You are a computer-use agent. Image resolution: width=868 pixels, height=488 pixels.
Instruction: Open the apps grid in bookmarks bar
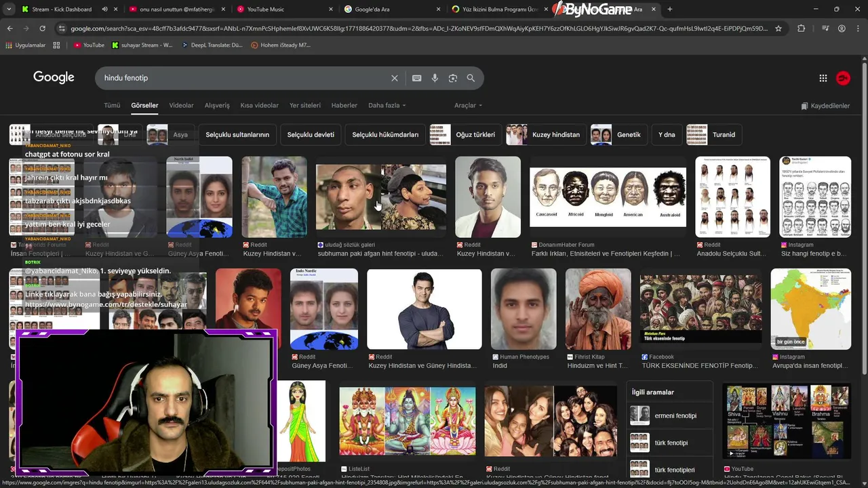tap(56, 45)
